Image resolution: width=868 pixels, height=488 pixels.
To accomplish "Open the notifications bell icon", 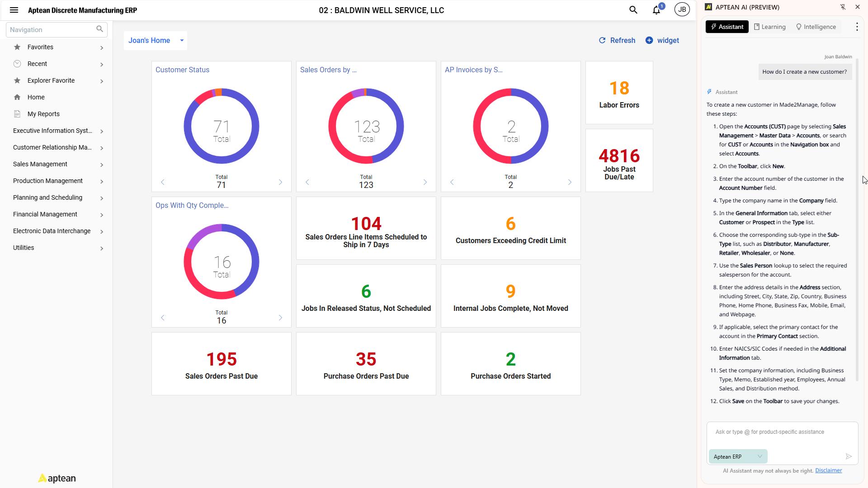I will click(656, 10).
